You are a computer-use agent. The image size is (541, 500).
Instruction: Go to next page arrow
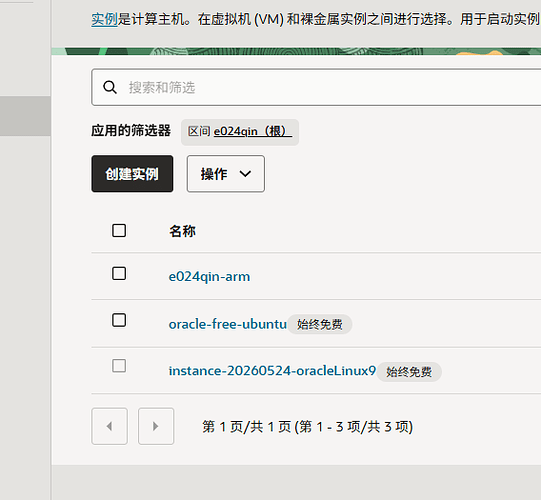coord(156,426)
